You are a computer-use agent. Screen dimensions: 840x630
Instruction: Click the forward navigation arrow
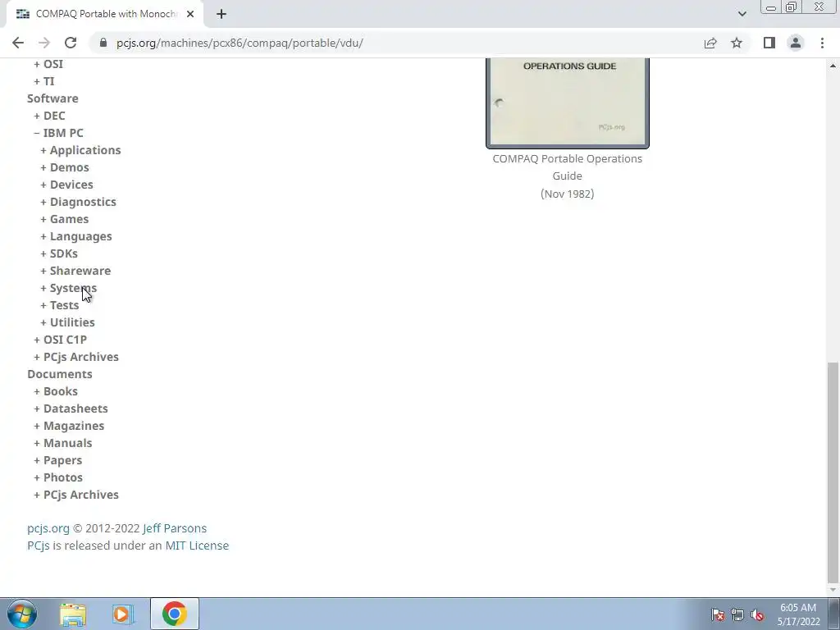(44, 43)
